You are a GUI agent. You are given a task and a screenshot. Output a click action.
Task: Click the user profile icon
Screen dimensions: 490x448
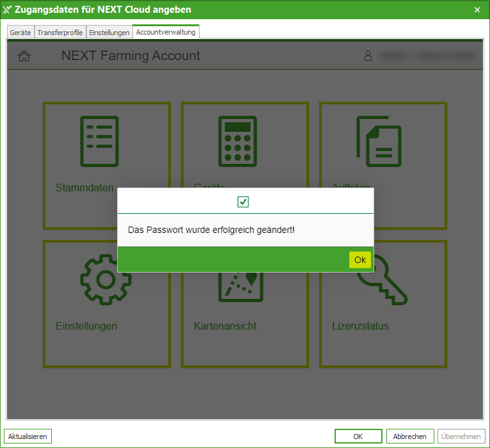click(368, 56)
